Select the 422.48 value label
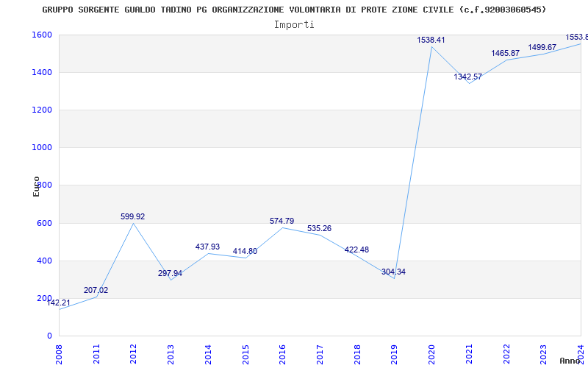The height and width of the screenshot is (368, 588). click(356, 250)
